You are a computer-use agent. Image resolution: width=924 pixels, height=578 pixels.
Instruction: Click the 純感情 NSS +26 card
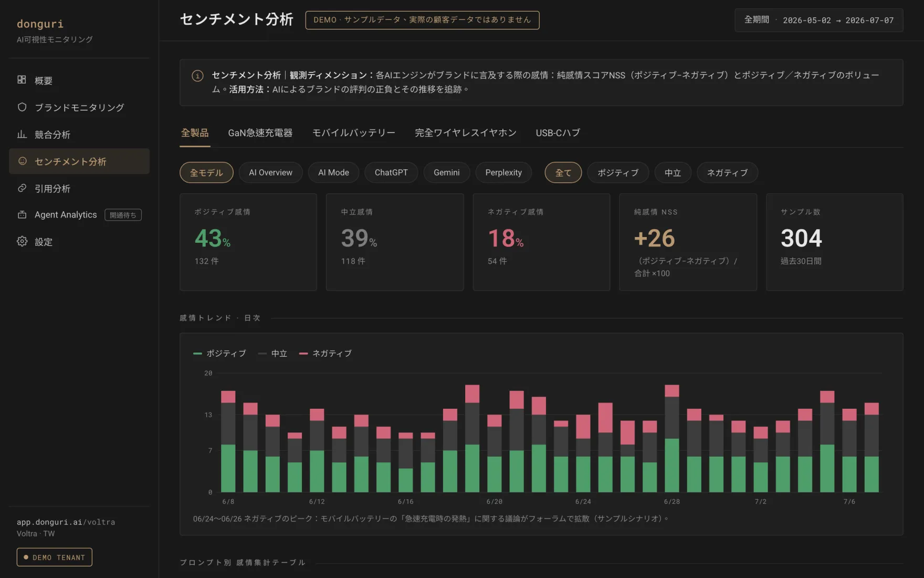[x=688, y=242]
